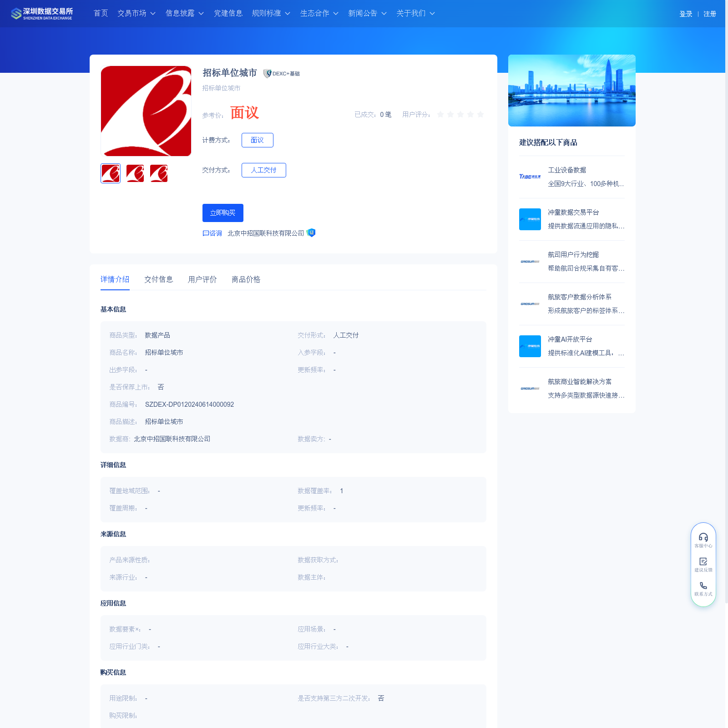This screenshot has height=728, width=728.
Task: Open the 建议反馈 feedback icon
Action: tap(703, 565)
